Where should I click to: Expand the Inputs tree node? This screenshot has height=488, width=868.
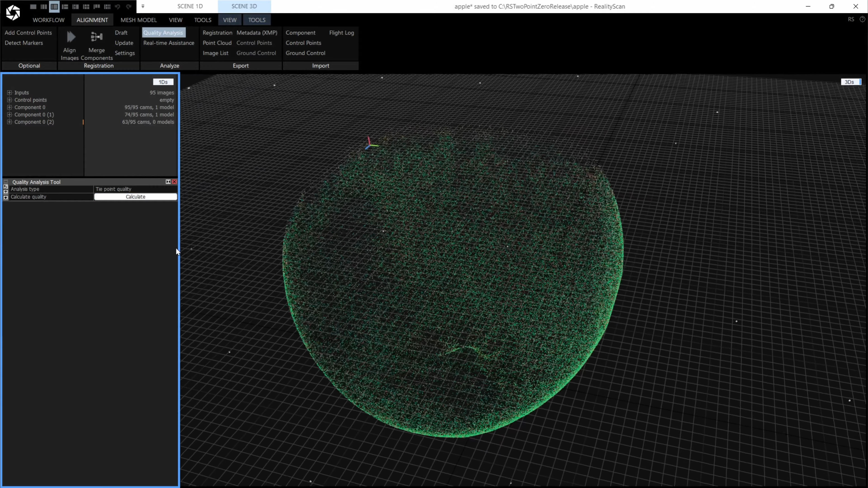tap(9, 93)
